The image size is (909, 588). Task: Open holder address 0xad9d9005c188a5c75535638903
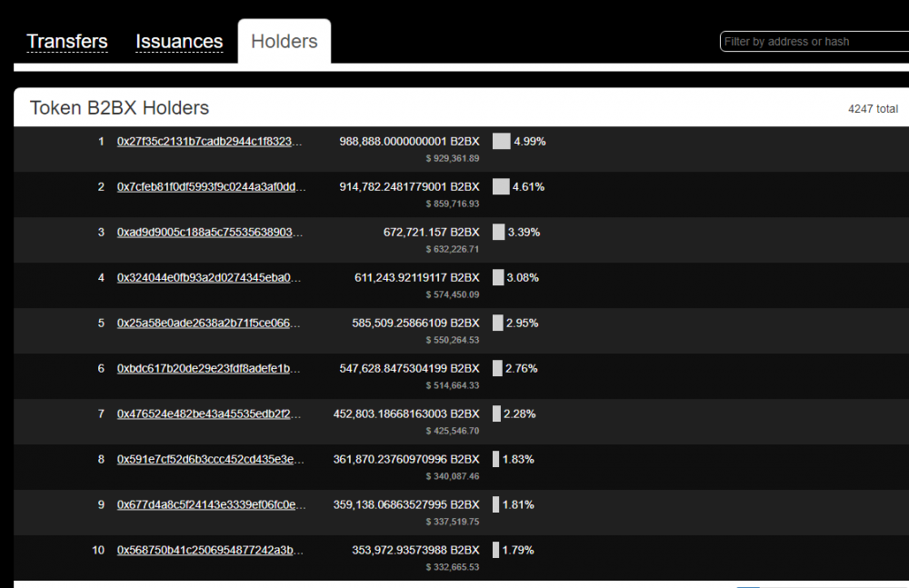[x=210, y=232]
